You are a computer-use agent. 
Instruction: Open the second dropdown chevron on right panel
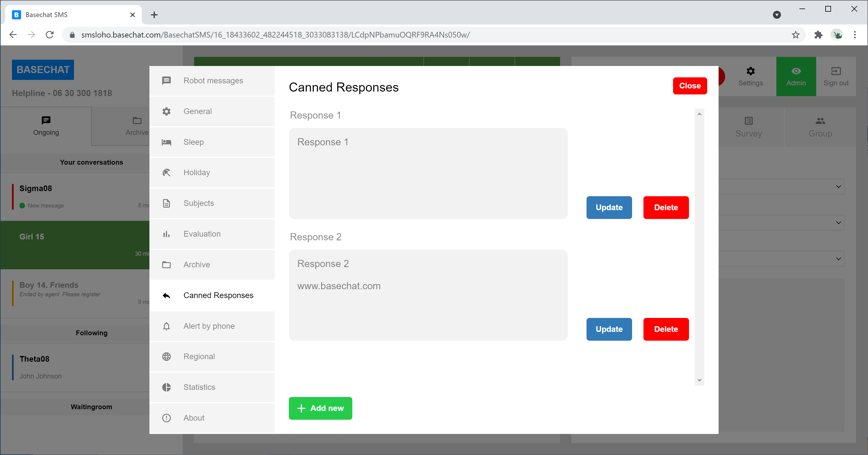pyautogui.click(x=838, y=222)
